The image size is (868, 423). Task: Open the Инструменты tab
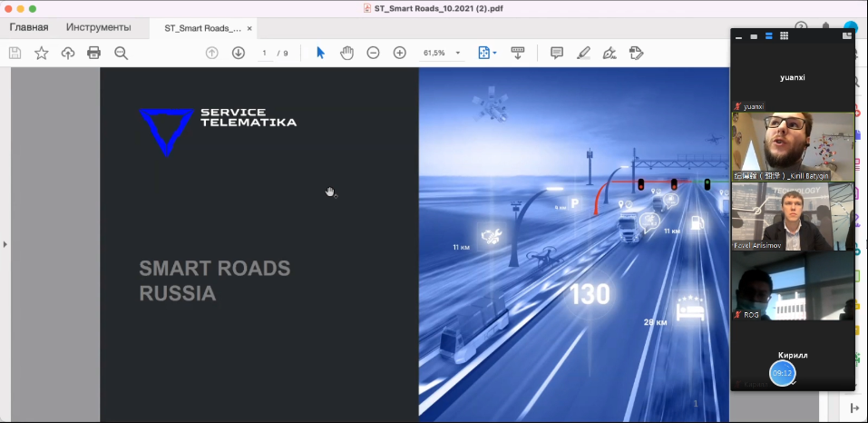pyautogui.click(x=98, y=27)
